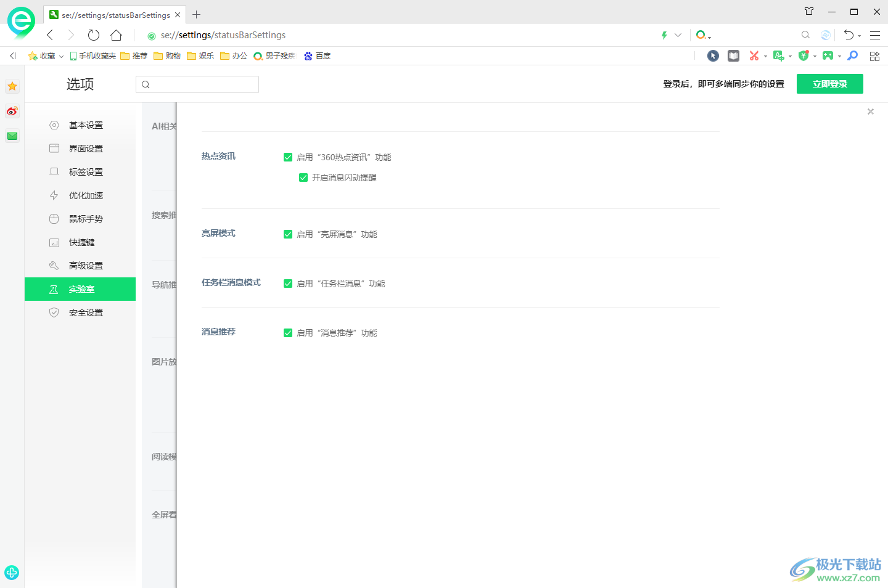Reload the current page

click(94, 35)
